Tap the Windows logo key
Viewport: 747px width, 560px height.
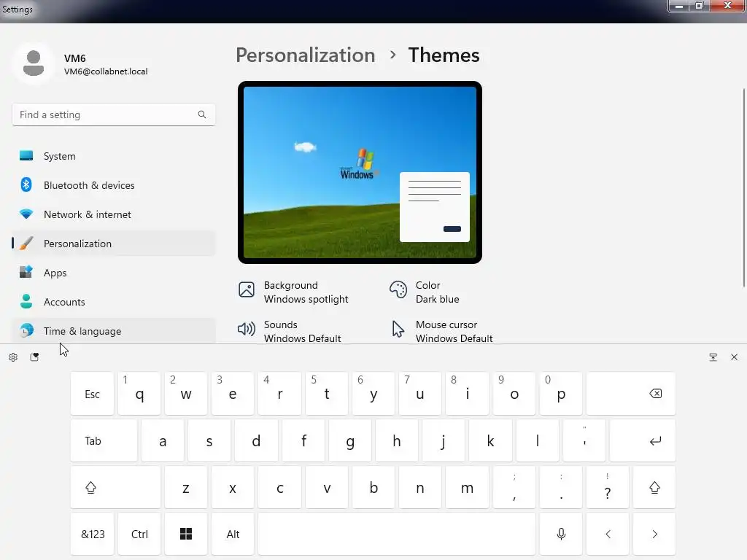pos(186,534)
